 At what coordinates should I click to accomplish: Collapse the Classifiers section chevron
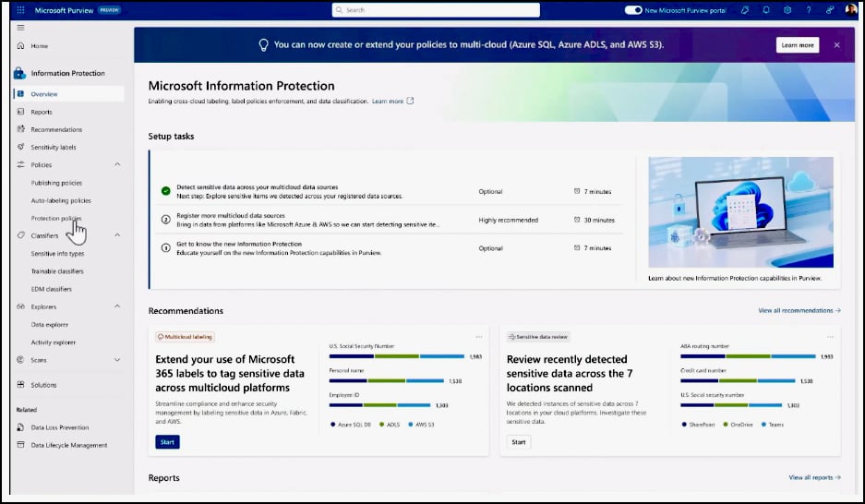[117, 234]
